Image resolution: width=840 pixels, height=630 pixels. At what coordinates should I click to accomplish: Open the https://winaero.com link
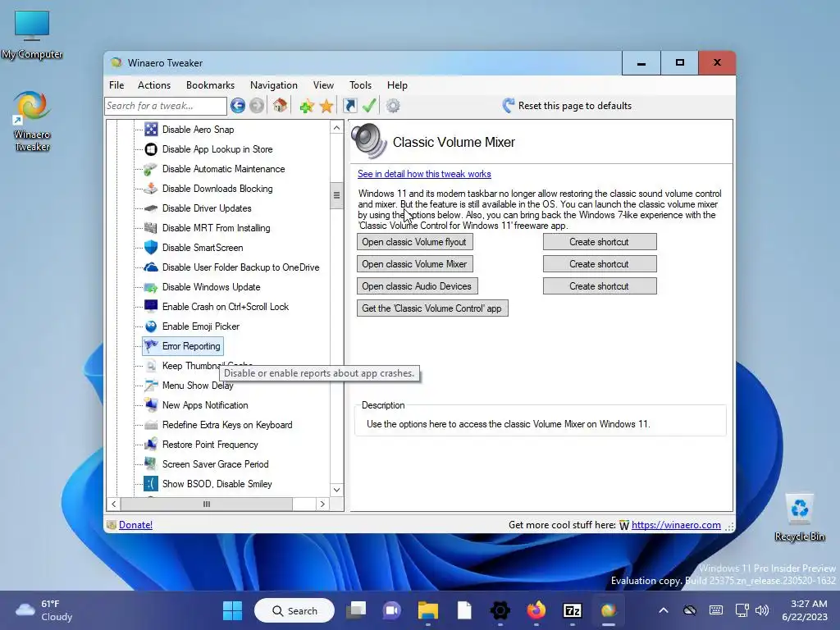click(676, 525)
